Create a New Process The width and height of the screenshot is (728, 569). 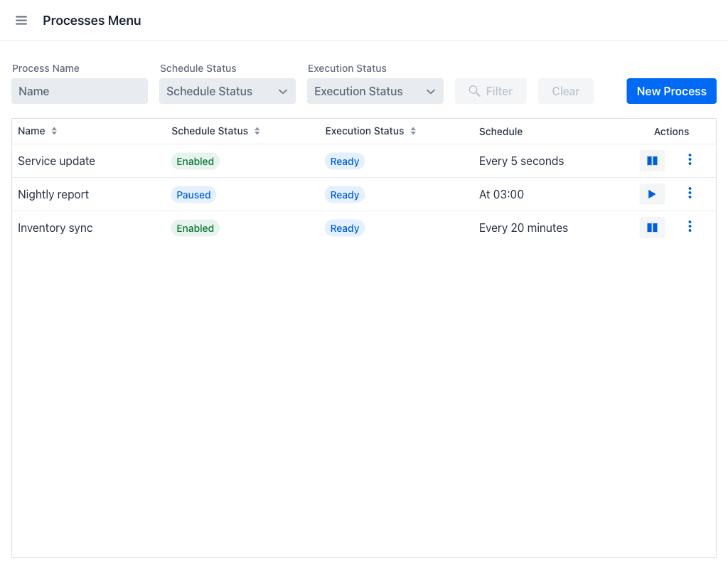[x=671, y=91]
